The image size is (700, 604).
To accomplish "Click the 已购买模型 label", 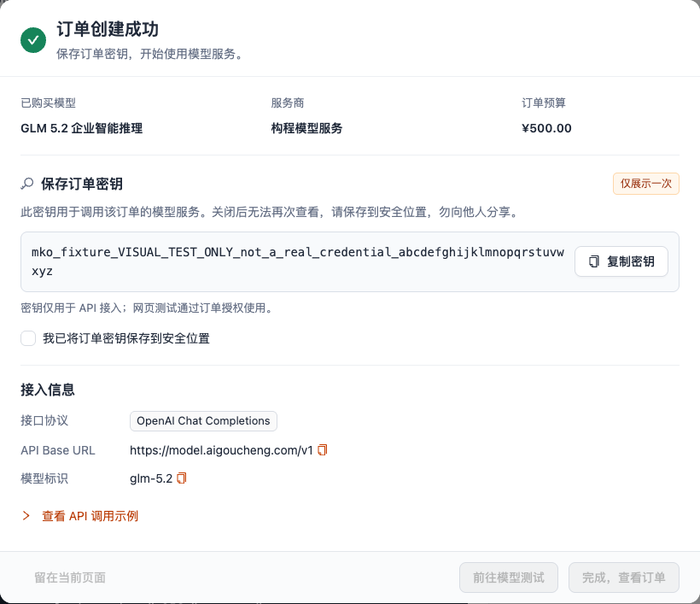I will click(x=48, y=103).
